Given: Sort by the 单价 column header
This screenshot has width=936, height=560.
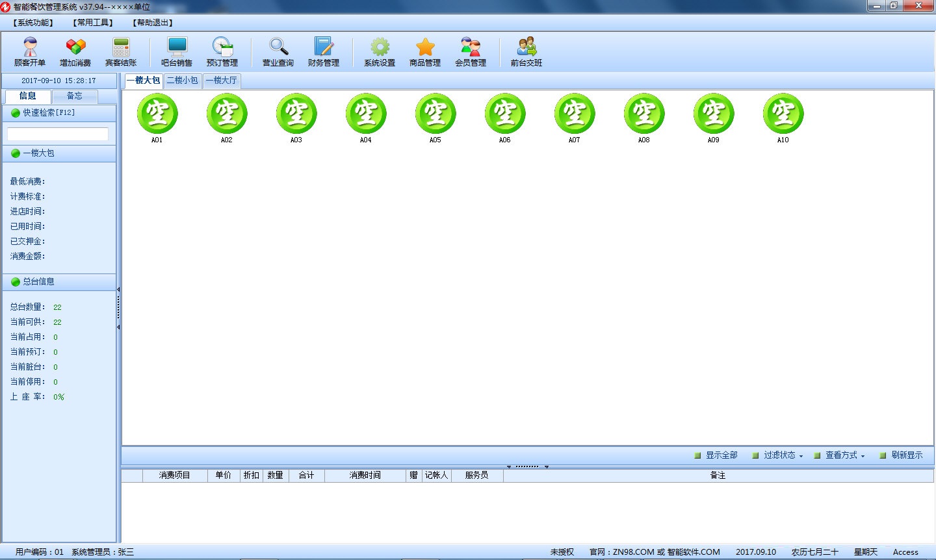Looking at the screenshot, I should coord(224,476).
